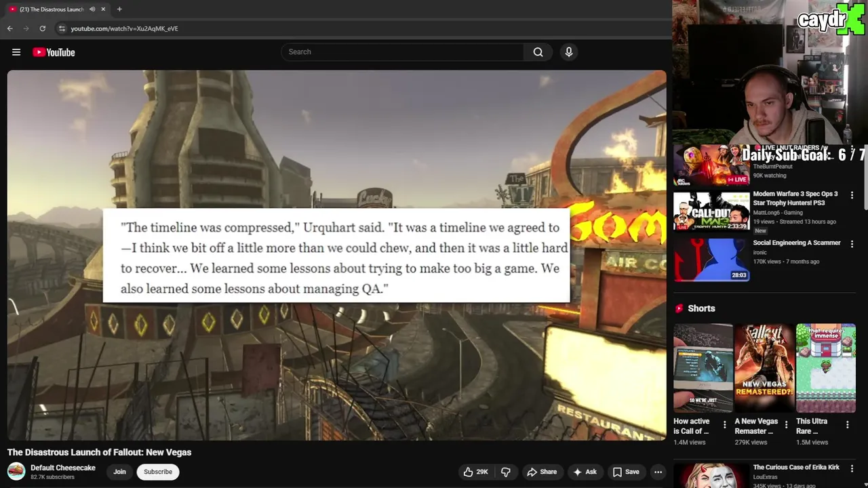Open options for Modern Warfare 3 video
The image size is (868, 488).
(852, 195)
